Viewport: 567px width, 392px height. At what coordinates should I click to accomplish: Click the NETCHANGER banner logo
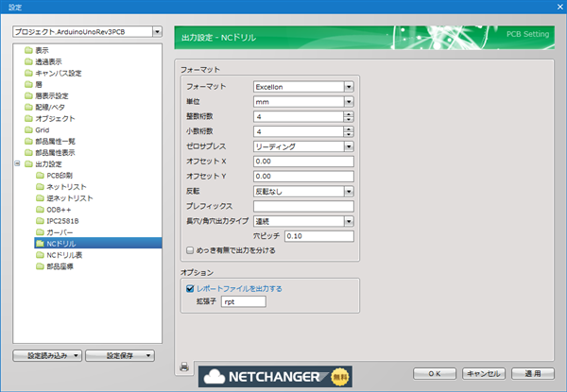[274, 375]
